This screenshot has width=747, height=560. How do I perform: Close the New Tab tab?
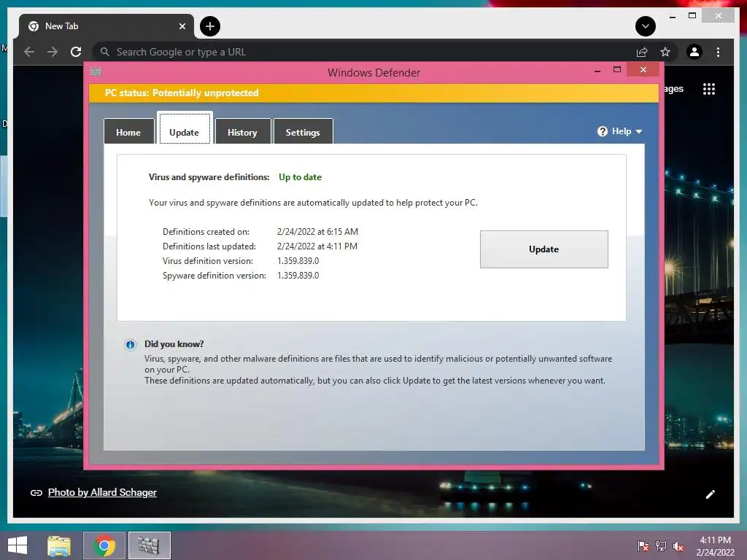182,26
